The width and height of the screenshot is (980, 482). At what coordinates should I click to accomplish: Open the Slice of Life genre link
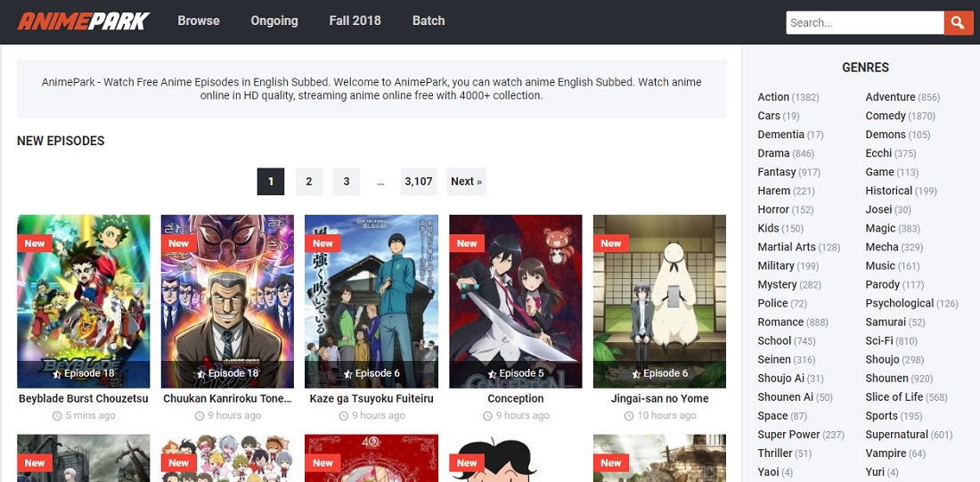click(894, 397)
